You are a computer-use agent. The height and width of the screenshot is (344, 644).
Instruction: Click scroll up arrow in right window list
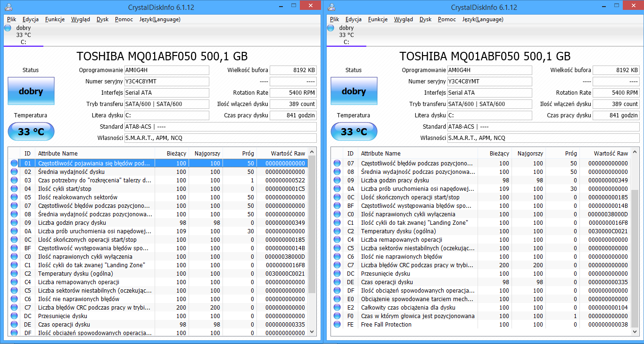(x=635, y=153)
